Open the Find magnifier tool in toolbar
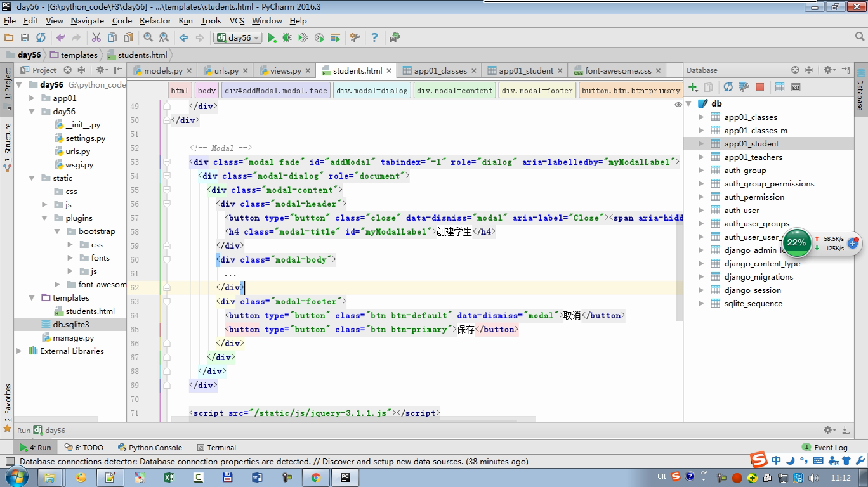 coord(148,38)
